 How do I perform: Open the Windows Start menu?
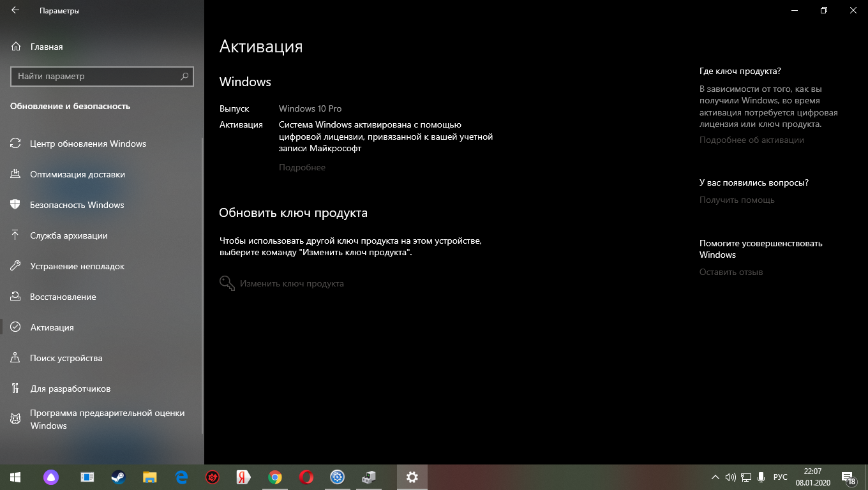click(15, 477)
